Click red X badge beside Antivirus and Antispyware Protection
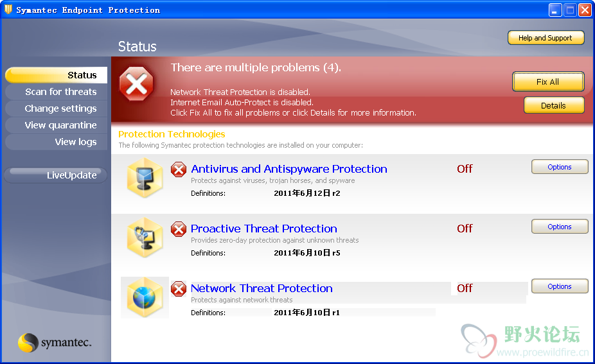The height and width of the screenshot is (364, 595). (179, 169)
